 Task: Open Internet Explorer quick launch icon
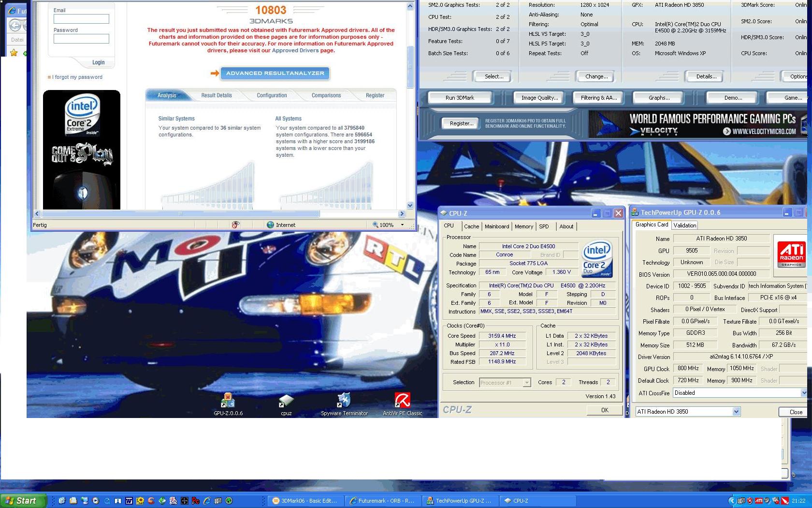pos(207,501)
